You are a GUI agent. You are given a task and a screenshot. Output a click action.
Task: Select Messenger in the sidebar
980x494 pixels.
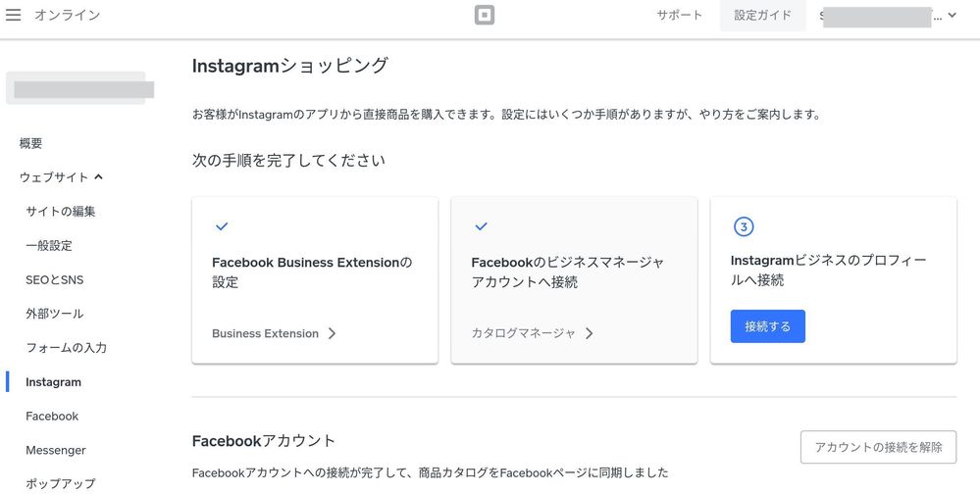tap(56, 451)
